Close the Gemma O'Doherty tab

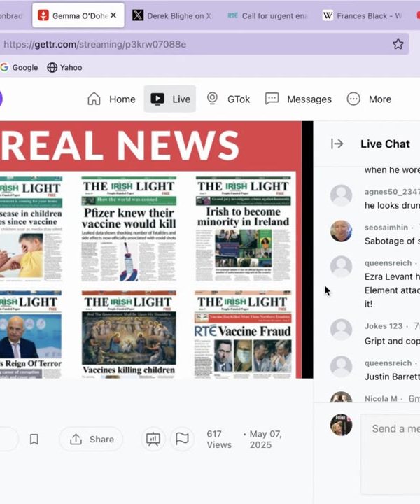113,15
